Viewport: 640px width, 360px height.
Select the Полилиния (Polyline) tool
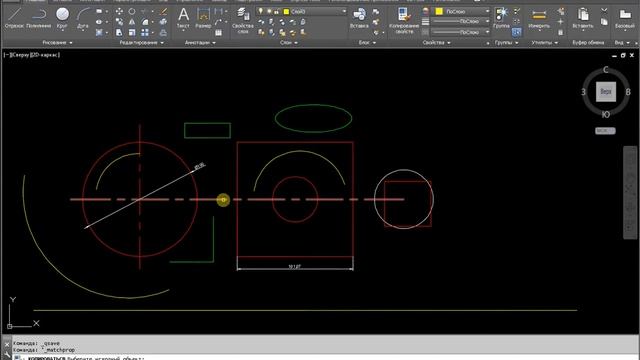click(38, 18)
